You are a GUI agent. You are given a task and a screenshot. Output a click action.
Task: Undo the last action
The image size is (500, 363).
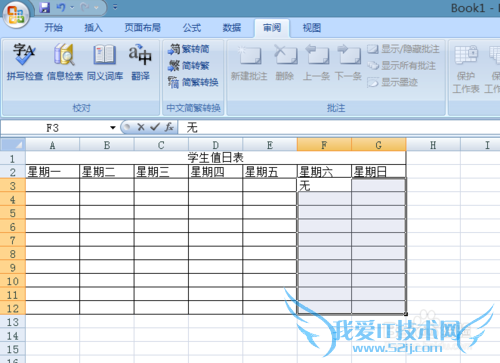61,7
